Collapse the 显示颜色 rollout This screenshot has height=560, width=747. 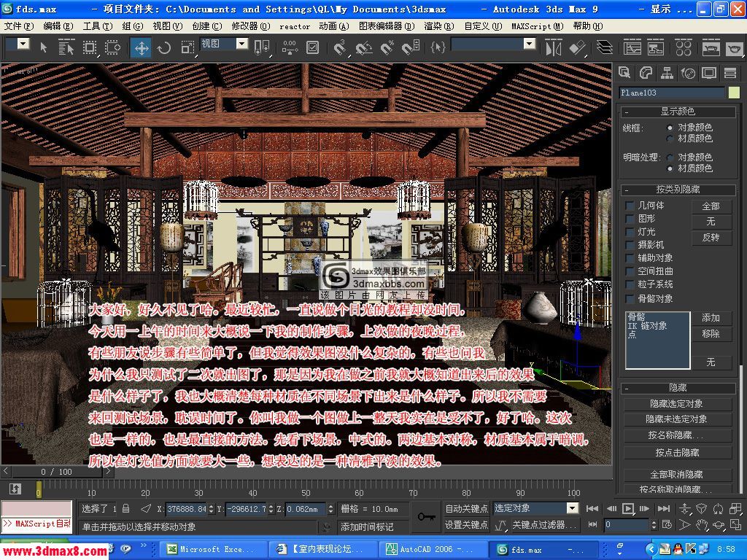click(678, 112)
